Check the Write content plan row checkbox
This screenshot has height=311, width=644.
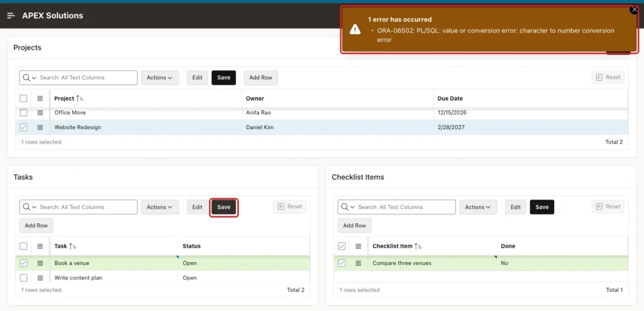pos(23,278)
